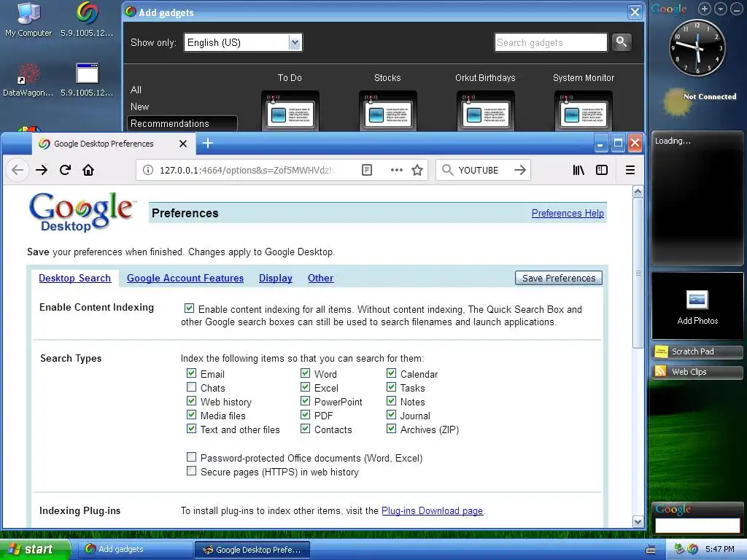Select the All gadget category
This screenshot has height=560, width=747.
click(x=136, y=90)
